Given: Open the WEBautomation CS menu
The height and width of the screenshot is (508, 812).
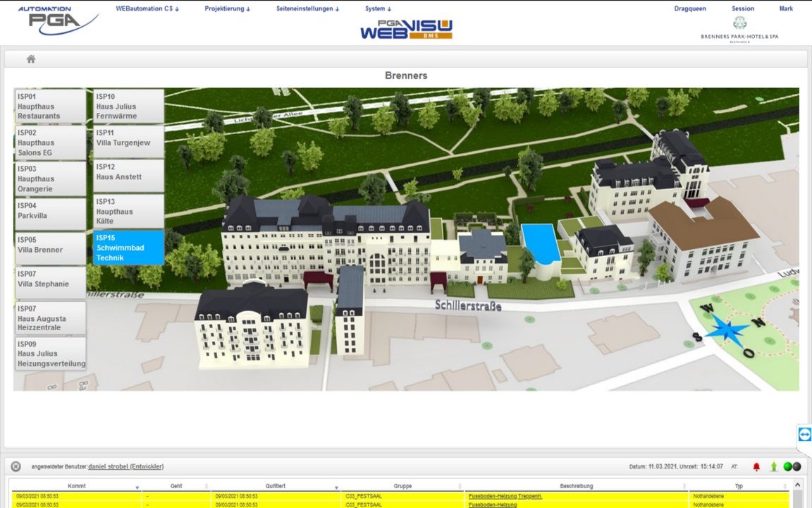Looking at the screenshot, I should tap(147, 8).
